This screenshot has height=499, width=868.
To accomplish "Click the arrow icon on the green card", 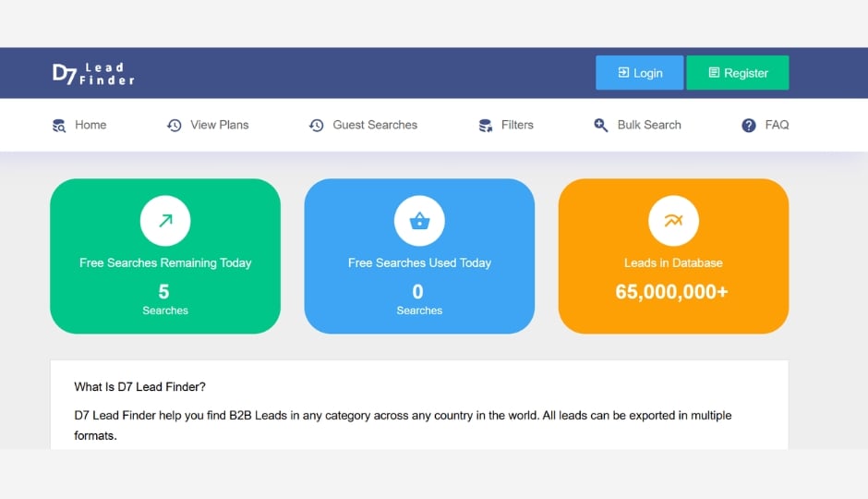I will [165, 221].
